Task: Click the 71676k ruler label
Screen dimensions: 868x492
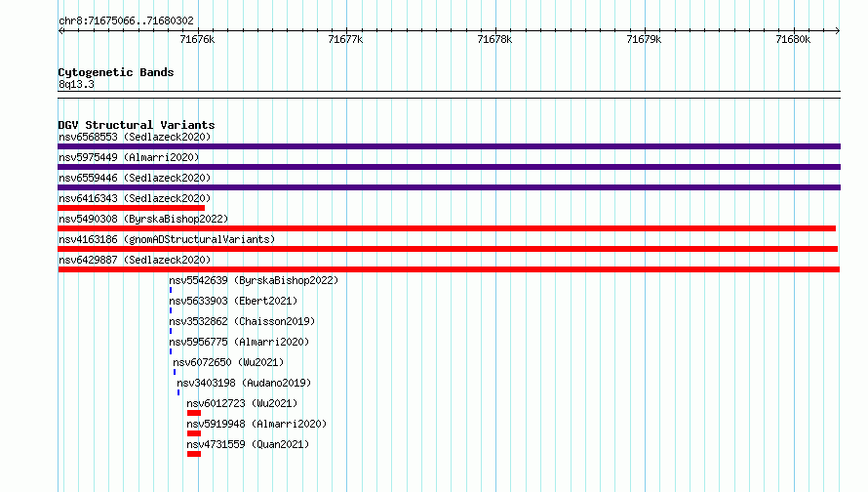Action: [x=197, y=39]
